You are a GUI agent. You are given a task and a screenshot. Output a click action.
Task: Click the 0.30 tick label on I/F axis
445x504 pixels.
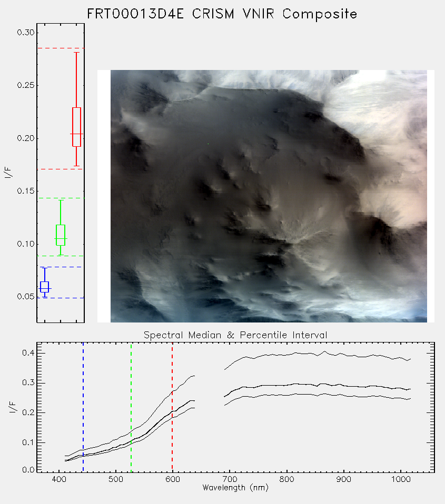pyautogui.click(x=25, y=33)
